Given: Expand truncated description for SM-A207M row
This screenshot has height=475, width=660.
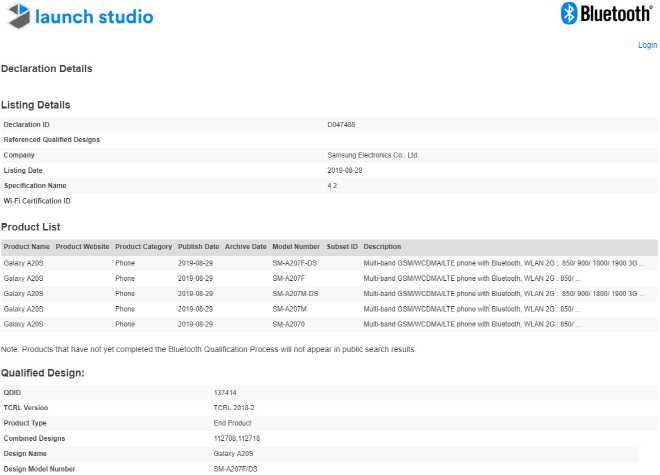Looking at the screenshot, I should (x=578, y=310).
